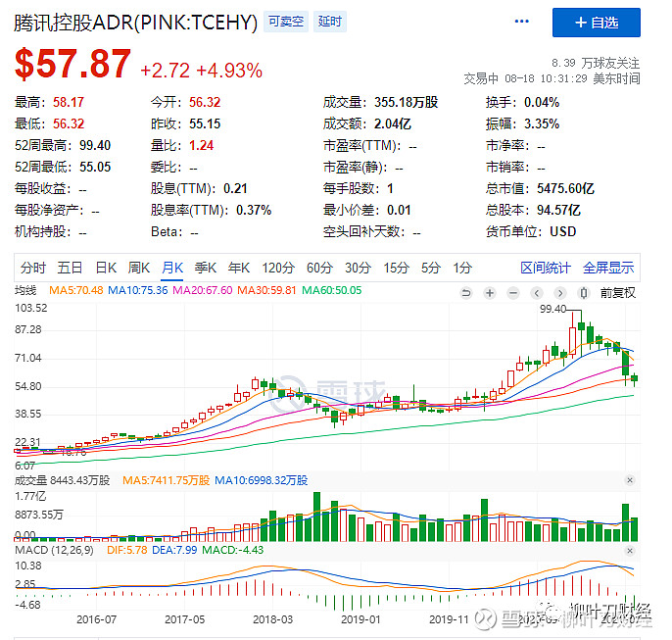Click the 成交量 8443.43万股 label

tap(62, 480)
